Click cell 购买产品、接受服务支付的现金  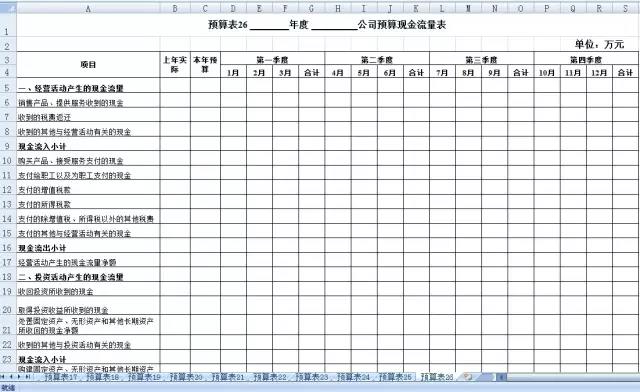(88, 158)
